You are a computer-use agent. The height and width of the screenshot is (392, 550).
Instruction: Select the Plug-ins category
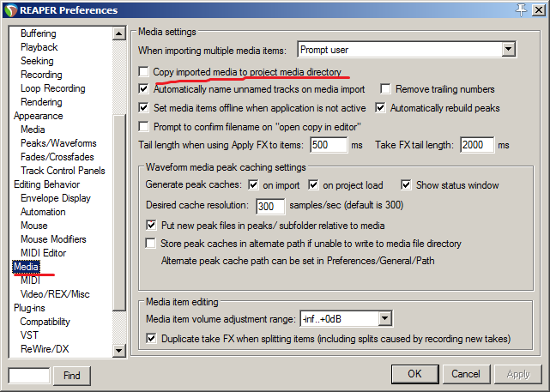point(29,307)
